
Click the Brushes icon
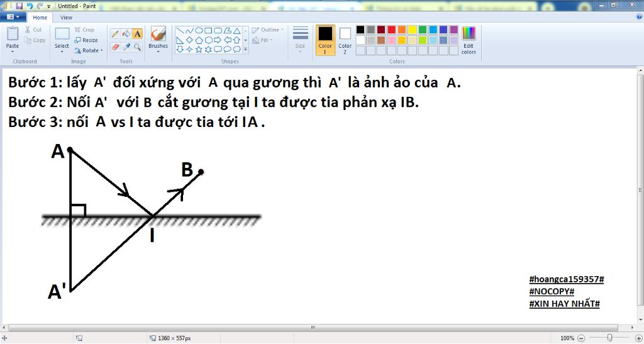[158, 34]
